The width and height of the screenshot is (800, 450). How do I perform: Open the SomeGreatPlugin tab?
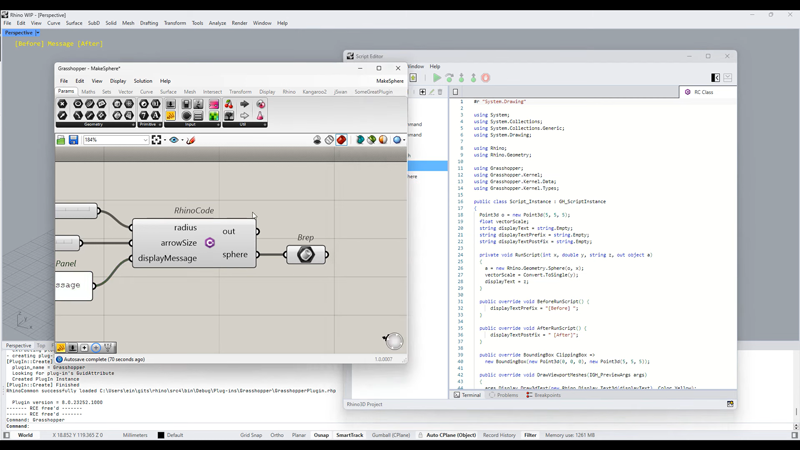(x=373, y=92)
